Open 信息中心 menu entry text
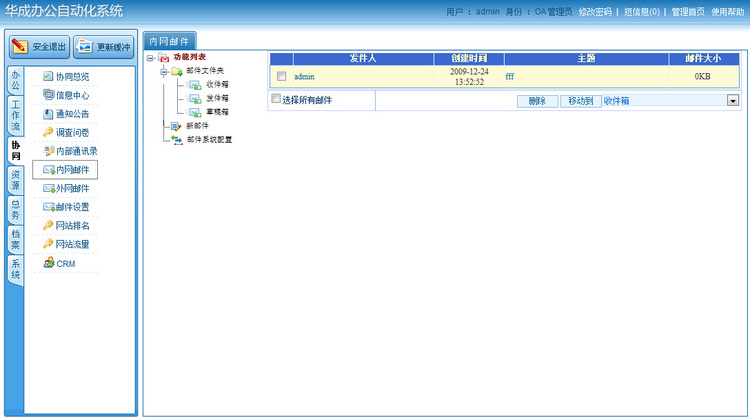 72,95
